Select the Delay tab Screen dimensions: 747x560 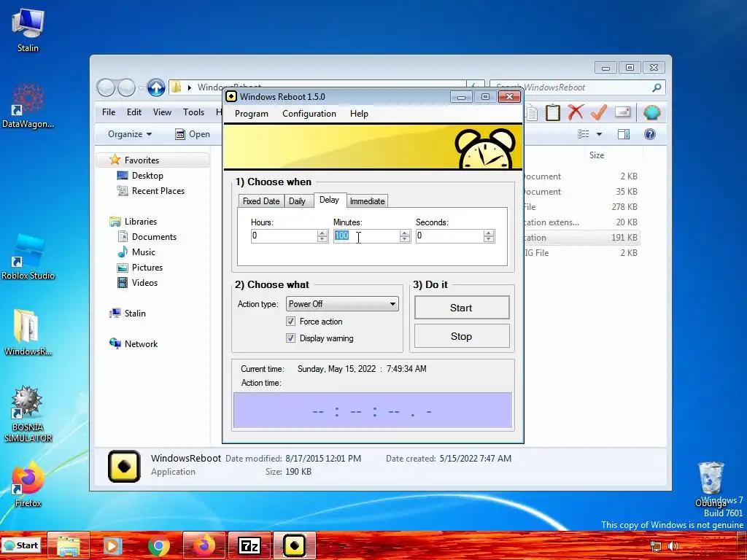329,200
